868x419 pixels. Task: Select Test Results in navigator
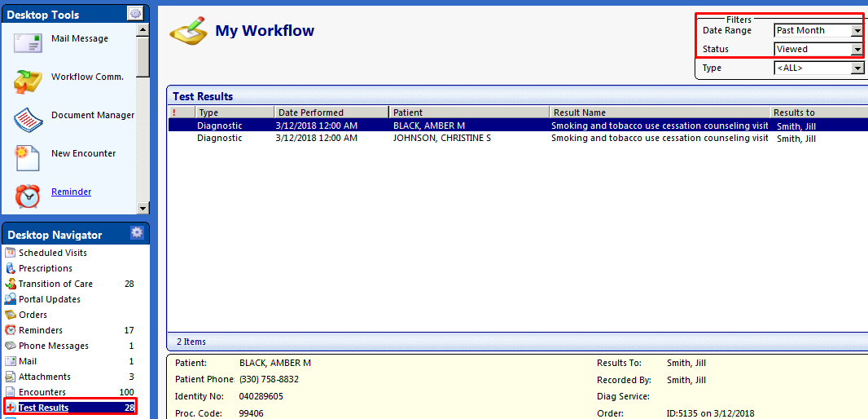pyautogui.click(x=44, y=408)
